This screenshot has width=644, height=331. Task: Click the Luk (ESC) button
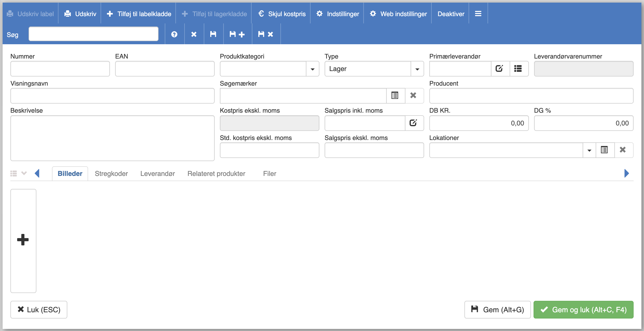click(39, 310)
